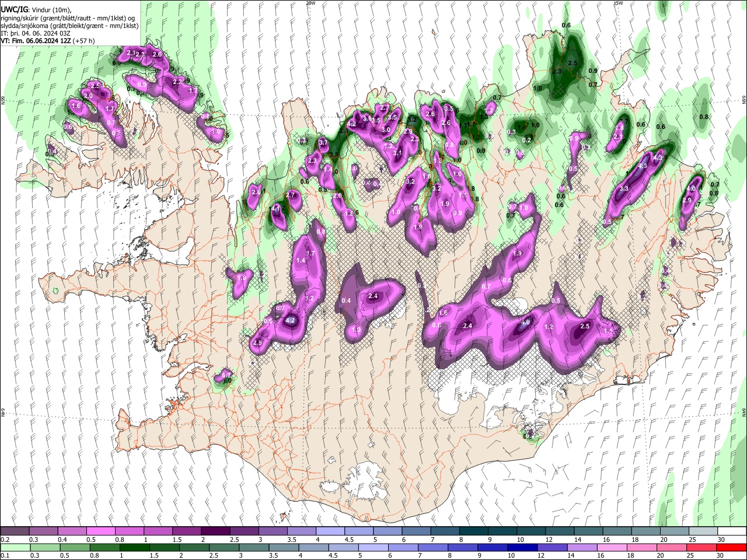Pick the snow-scale swatch between 12 and 14
Viewport: 747px width, 560px height.
tap(560, 531)
